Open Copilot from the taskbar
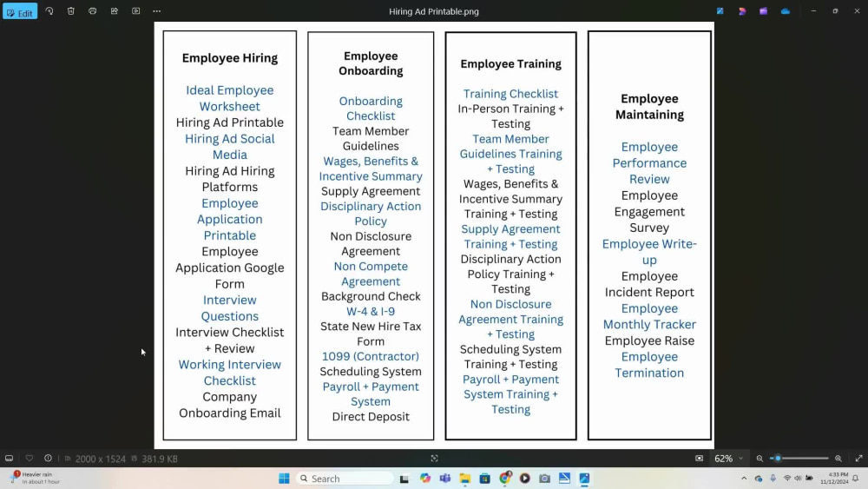 (x=424, y=479)
